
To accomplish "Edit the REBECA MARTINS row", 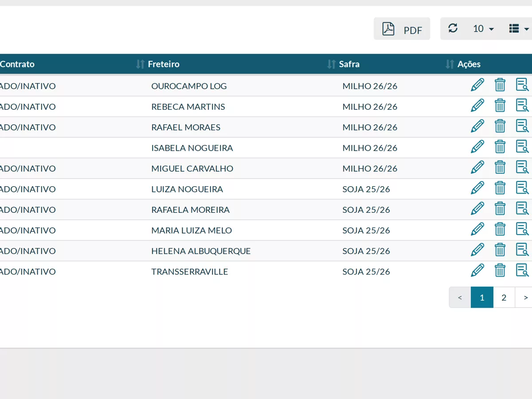I will [477, 106].
